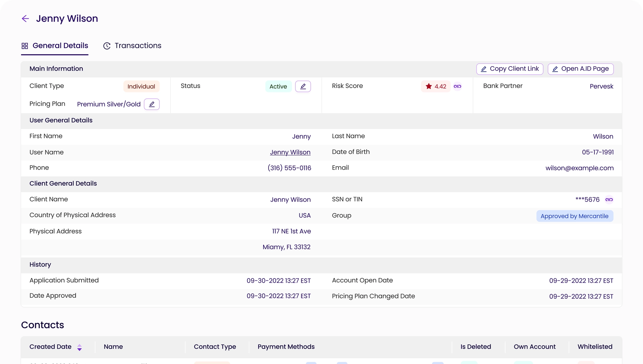Screen dimensions: 643x364
Task: Click the Payment Methods column header
Action: (x=286, y=347)
